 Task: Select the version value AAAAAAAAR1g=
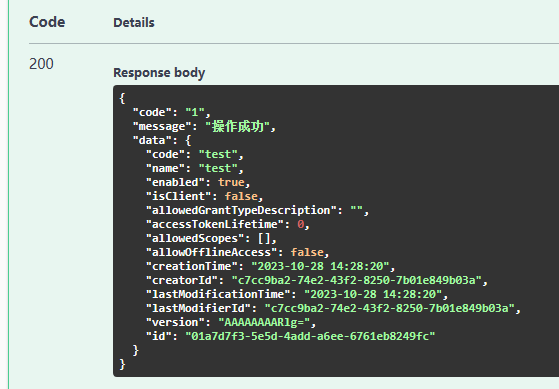tap(264, 322)
